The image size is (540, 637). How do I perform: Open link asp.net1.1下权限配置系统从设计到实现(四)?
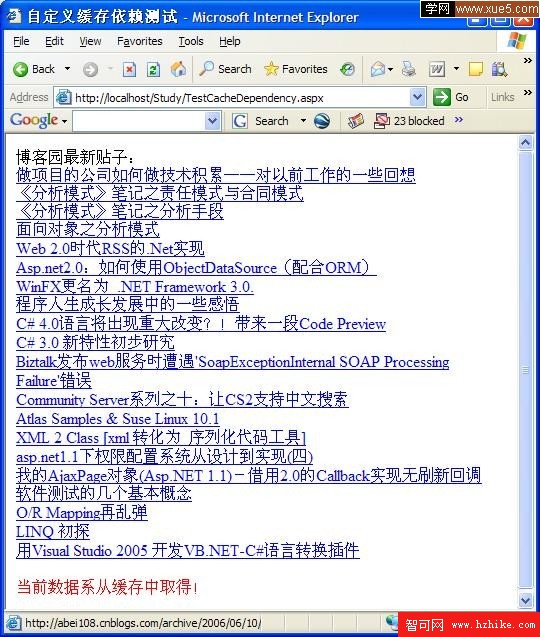[x=165, y=457]
